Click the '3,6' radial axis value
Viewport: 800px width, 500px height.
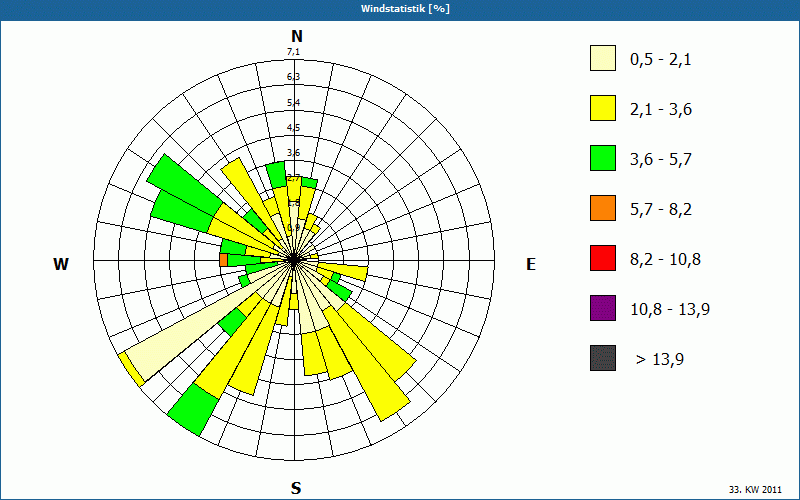(293, 153)
